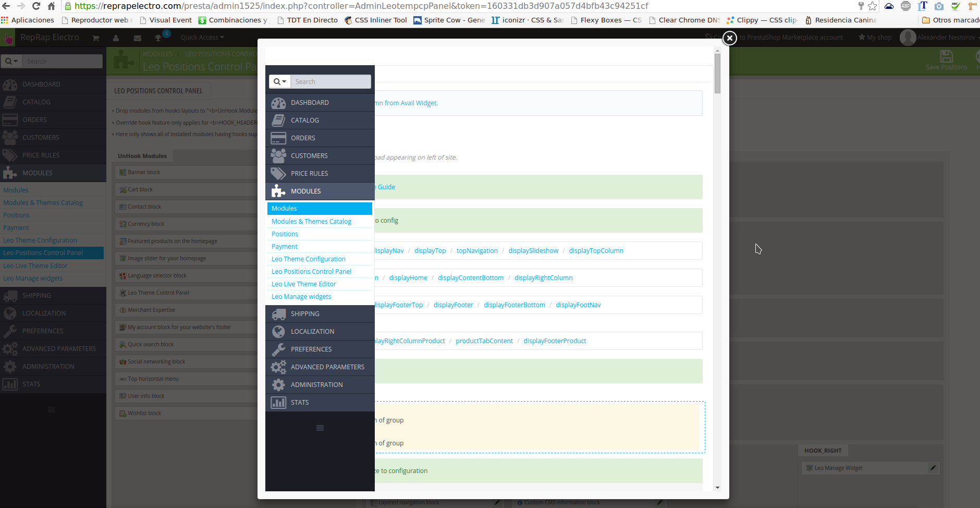Open Dashboard icon in modal sidebar
980x508 pixels.
point(278,103)
